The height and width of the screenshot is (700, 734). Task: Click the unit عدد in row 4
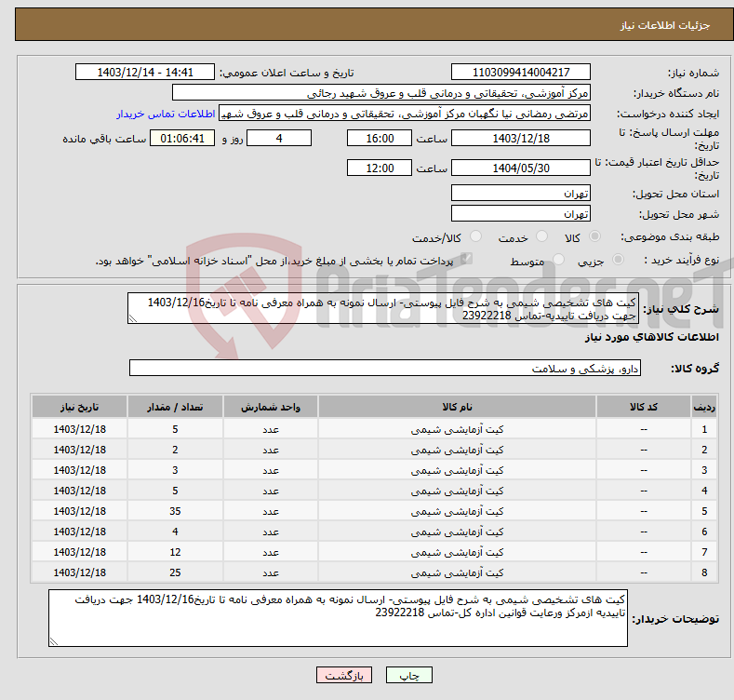[271, 491]
